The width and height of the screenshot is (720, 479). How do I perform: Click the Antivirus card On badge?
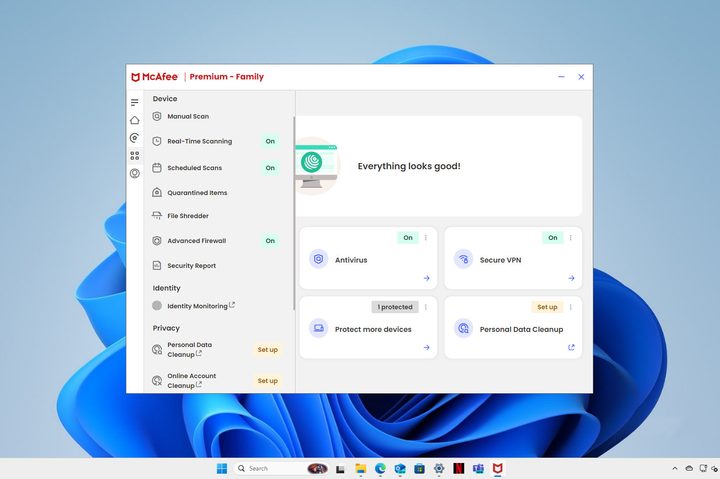(x=408, y=237)
